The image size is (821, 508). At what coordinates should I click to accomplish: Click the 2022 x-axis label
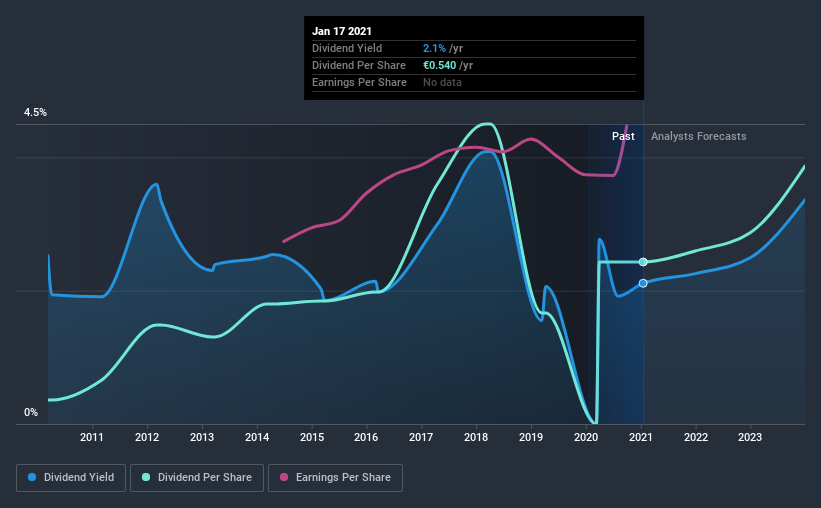click(x=696, y=437)
